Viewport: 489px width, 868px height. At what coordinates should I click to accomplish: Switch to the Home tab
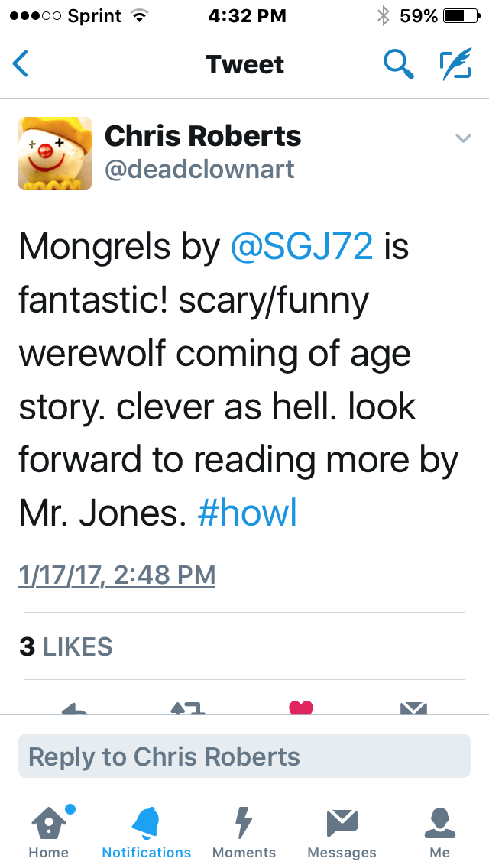(x=49, y=831)
